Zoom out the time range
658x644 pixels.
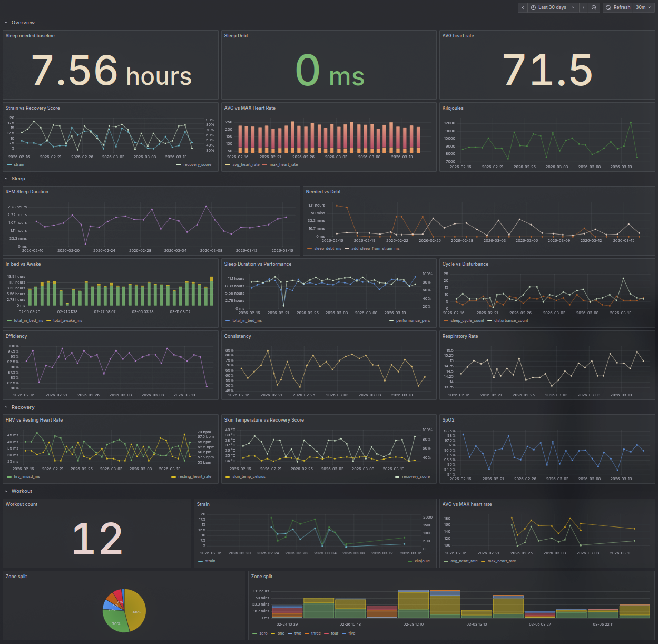(594, 7)
